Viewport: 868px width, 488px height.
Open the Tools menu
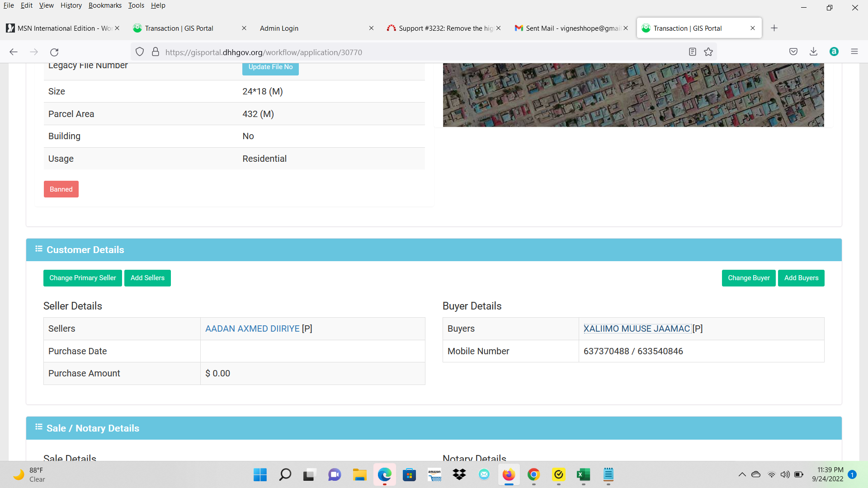pos(136,5)
